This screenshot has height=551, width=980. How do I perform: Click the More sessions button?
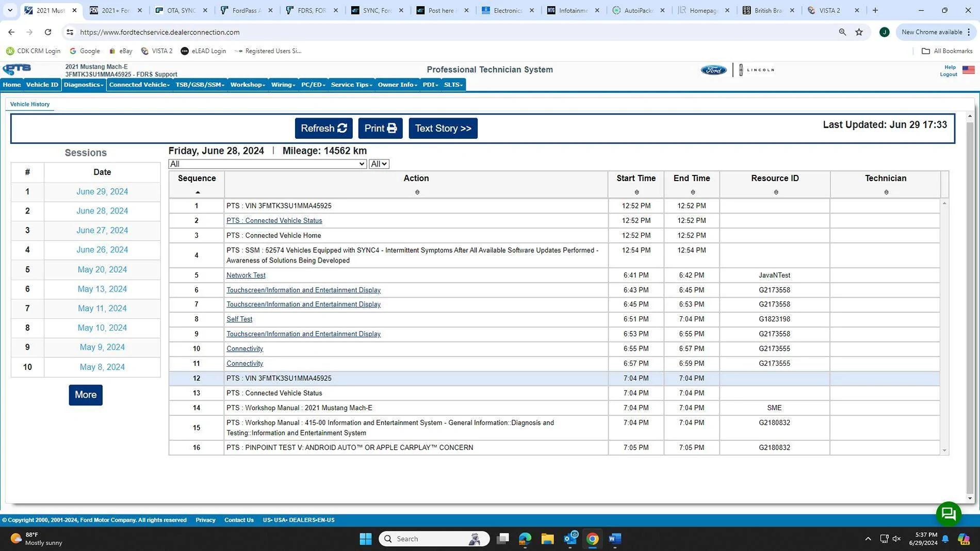click(86, 395)
